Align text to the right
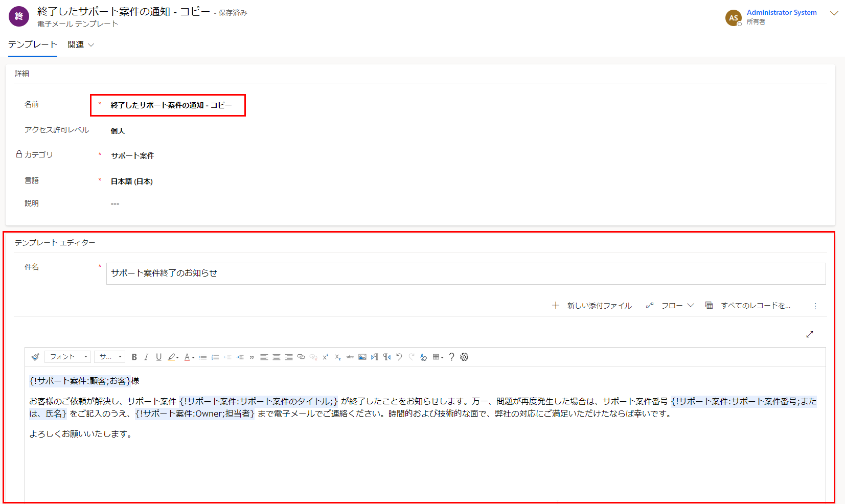Screen dimensions: 845x504 (289, 357)
